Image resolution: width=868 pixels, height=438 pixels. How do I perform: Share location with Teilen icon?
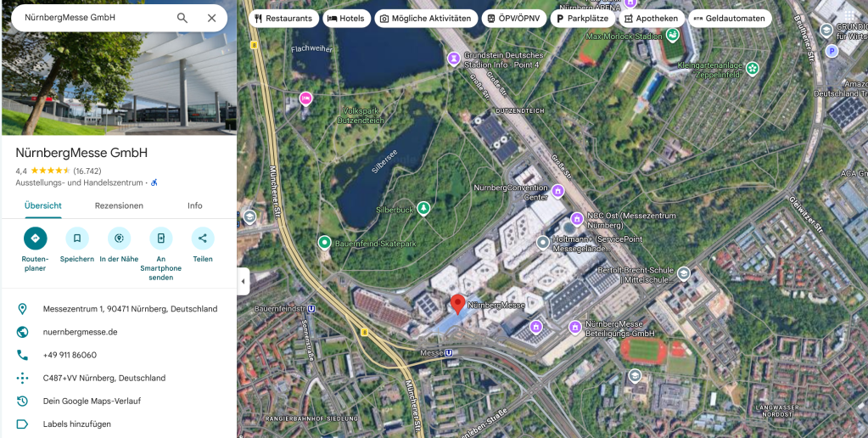click(203, 239)
